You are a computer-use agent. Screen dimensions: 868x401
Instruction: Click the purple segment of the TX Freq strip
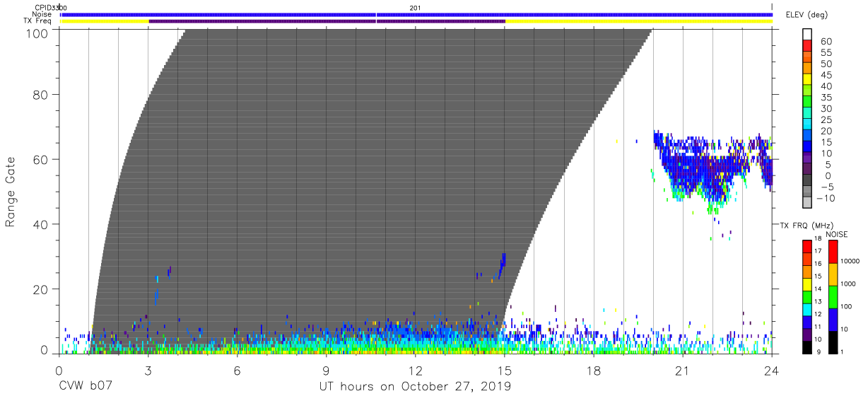(x=327, y=21)
